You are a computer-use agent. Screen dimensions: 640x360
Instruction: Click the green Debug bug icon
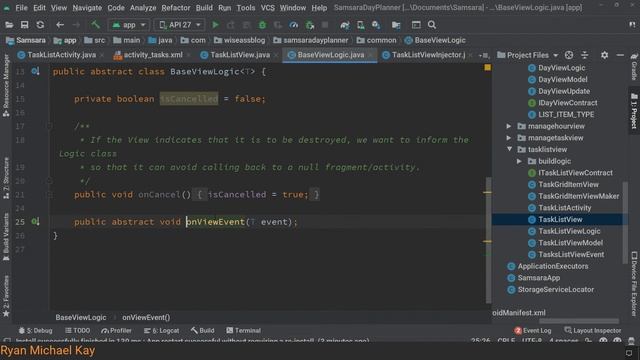coord(262,25)
